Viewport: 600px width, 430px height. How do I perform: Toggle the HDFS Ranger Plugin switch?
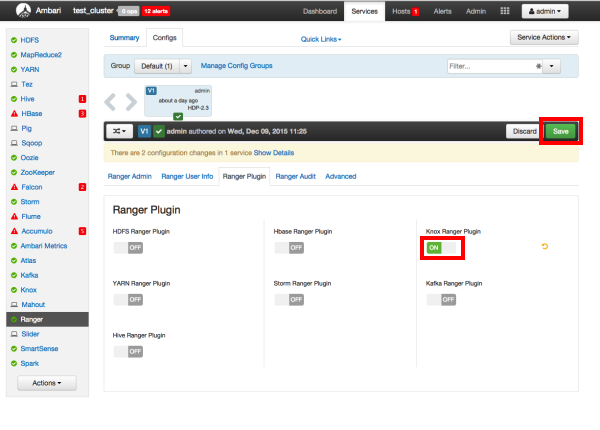[128, 248]
